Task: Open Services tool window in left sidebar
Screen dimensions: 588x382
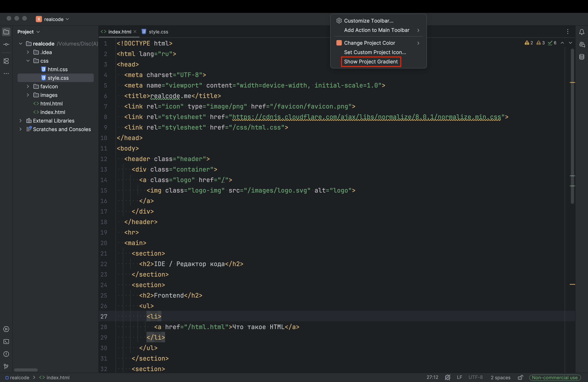Action: [6, 329]
